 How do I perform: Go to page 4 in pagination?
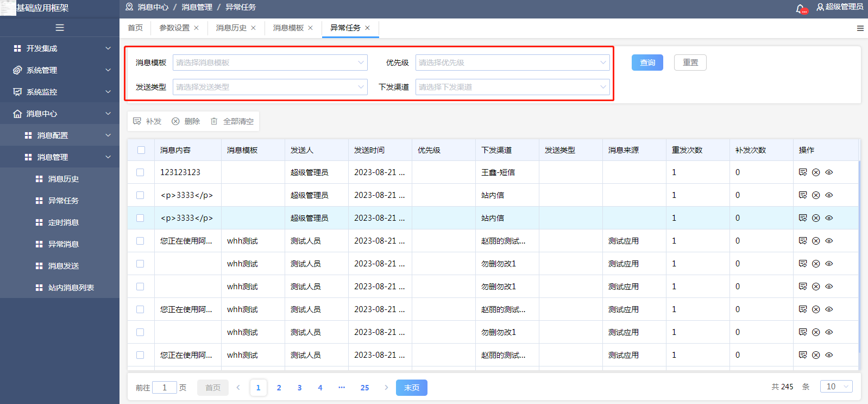point(320,388)
